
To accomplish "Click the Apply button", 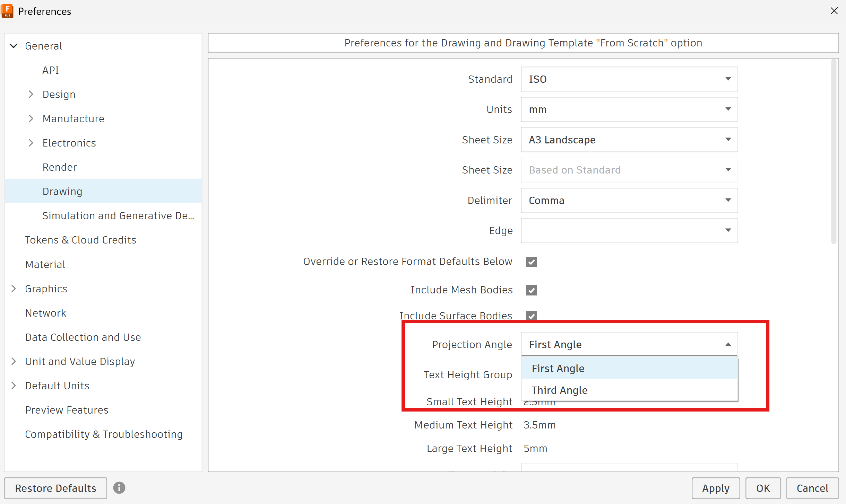I will point(716,488).
